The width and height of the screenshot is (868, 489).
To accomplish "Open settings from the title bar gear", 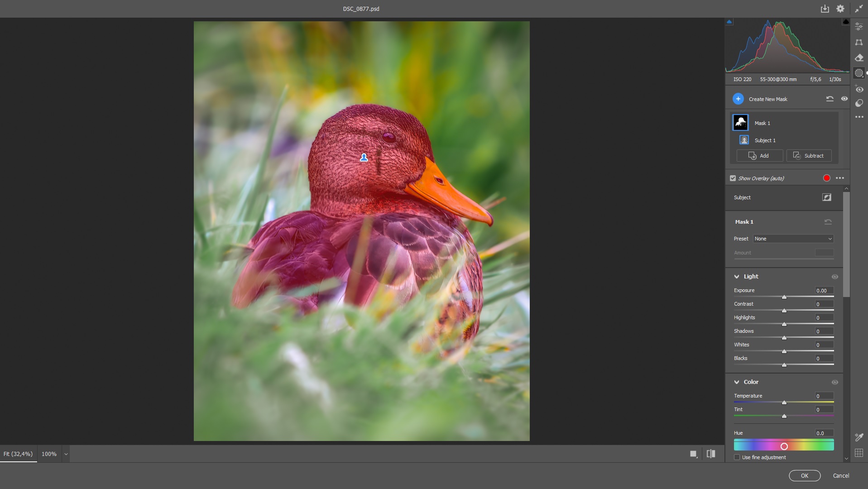I will 840,8.
